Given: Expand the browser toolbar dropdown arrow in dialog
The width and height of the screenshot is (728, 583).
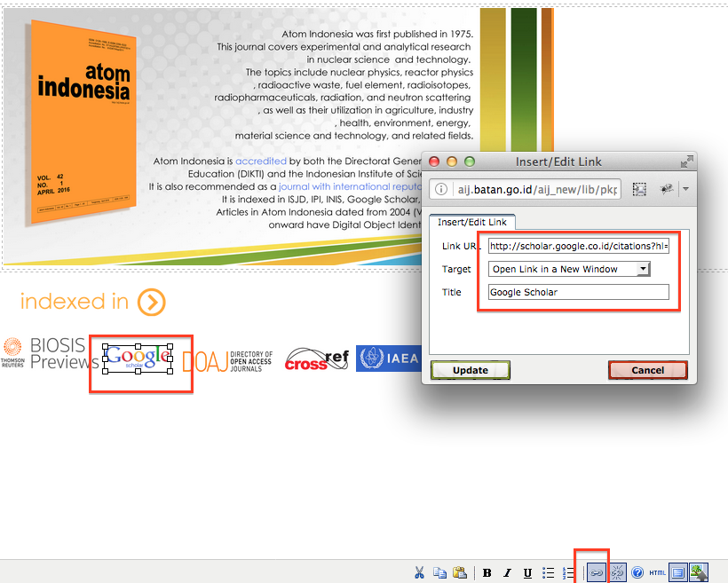Looking at the screenshot, I should coord(685,190).
